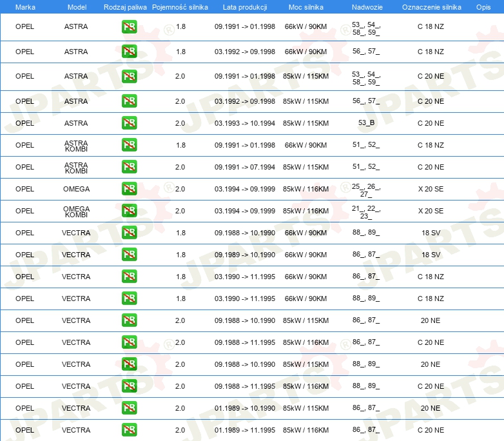
Task: Select the 01.1989 -> 11.1995 production years
Action: [x=245, y=430]
